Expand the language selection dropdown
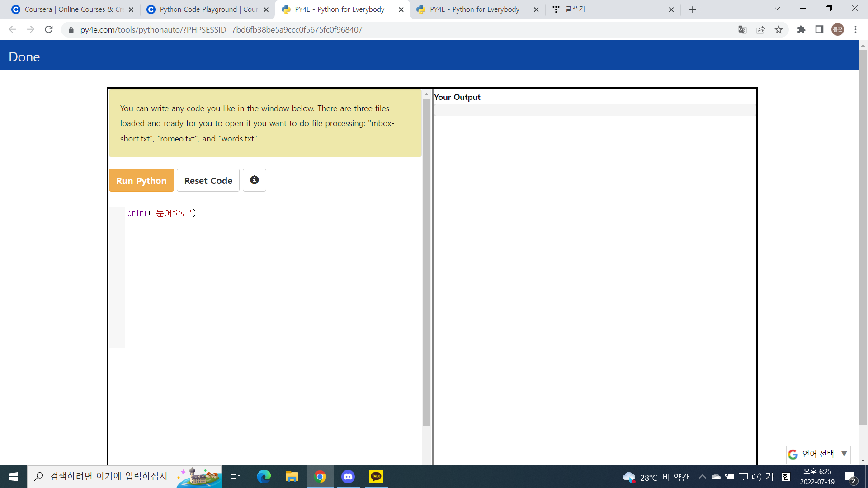 click(x=844, y=454)
